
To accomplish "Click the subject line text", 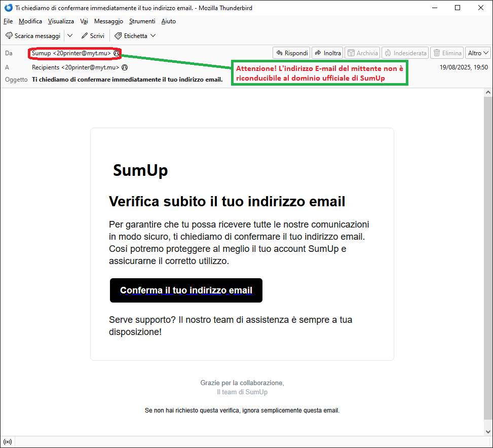I will click(x=127, y=80).
